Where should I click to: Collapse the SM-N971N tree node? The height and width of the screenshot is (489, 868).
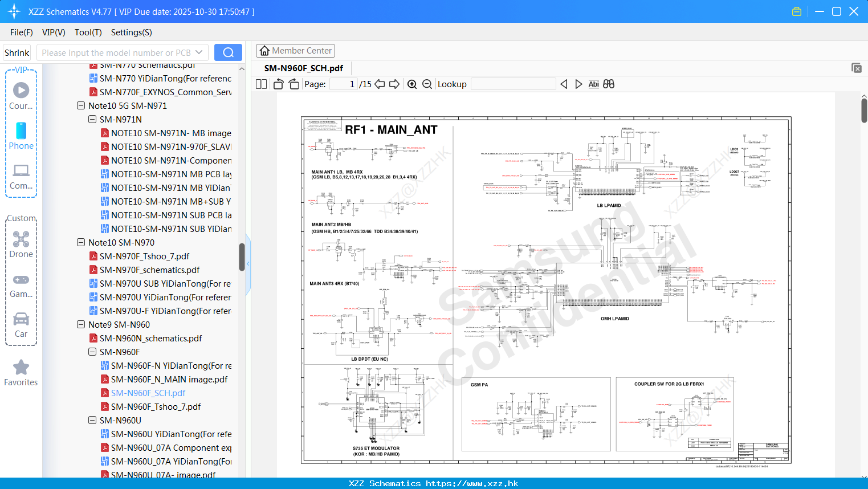click(x=92, y=119)
